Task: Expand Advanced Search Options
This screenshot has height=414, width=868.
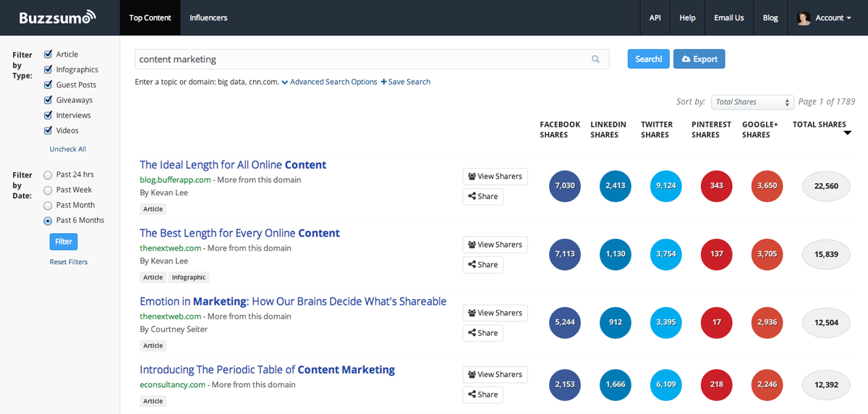Action: coord(329,82)
